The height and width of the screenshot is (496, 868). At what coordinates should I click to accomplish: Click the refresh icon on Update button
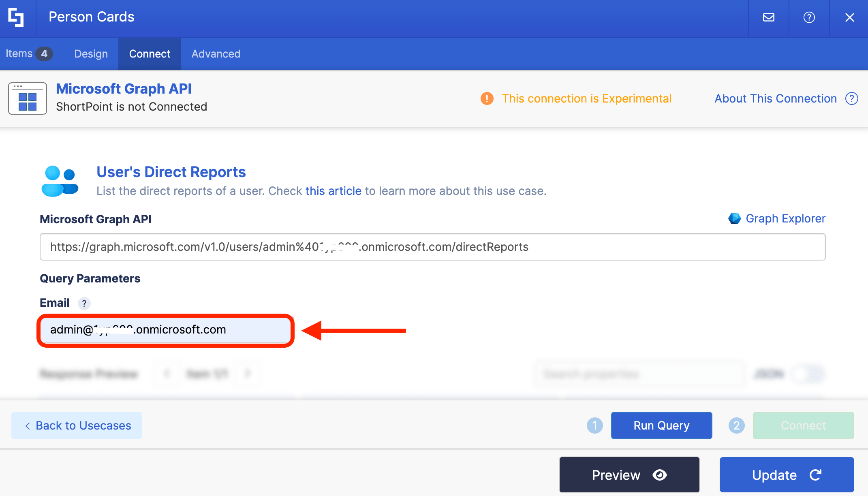click(x=815, y=475)
